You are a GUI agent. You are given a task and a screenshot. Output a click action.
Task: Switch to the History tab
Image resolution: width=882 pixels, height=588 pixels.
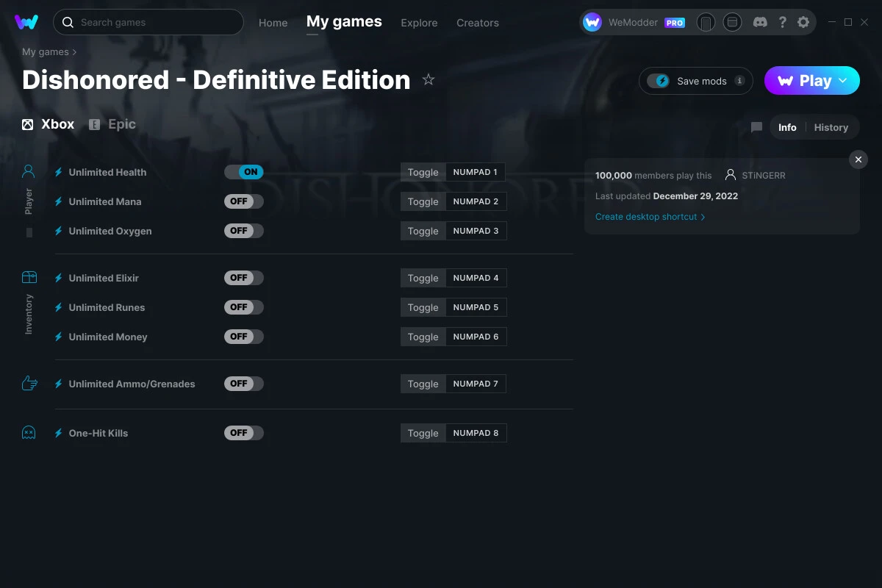point(831,126)
